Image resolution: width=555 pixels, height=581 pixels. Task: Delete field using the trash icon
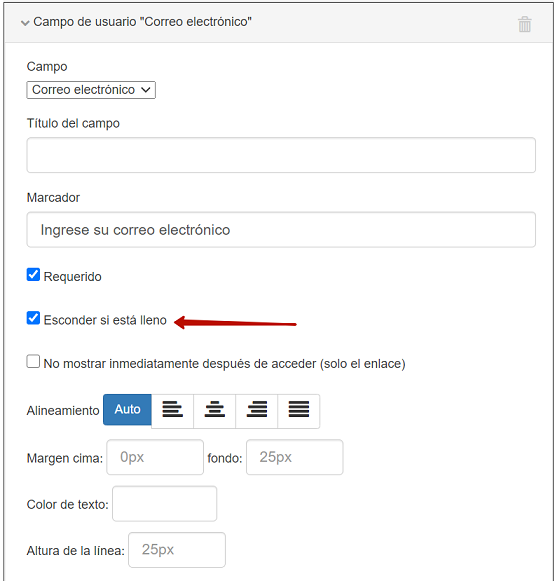coord(524,24)
